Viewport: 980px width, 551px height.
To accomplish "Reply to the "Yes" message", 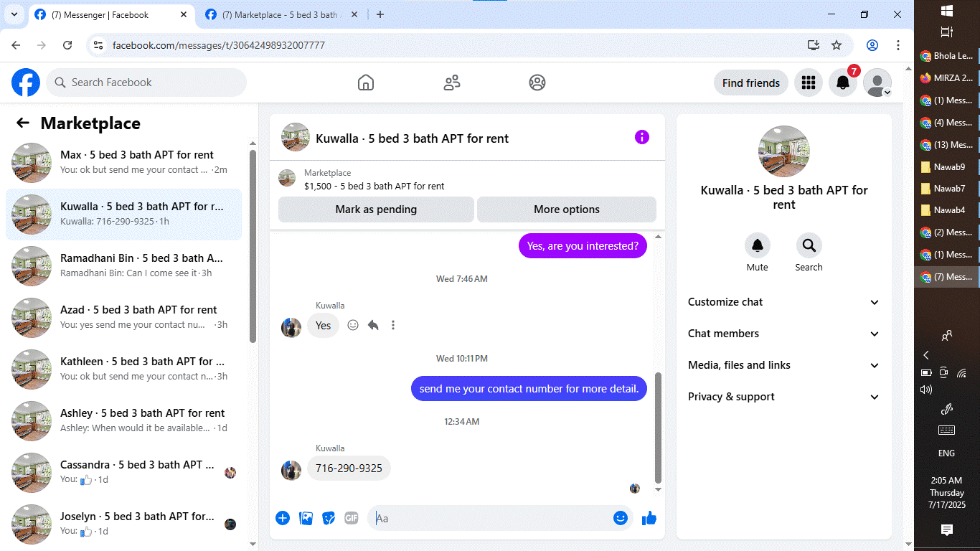I will (373, 325).
